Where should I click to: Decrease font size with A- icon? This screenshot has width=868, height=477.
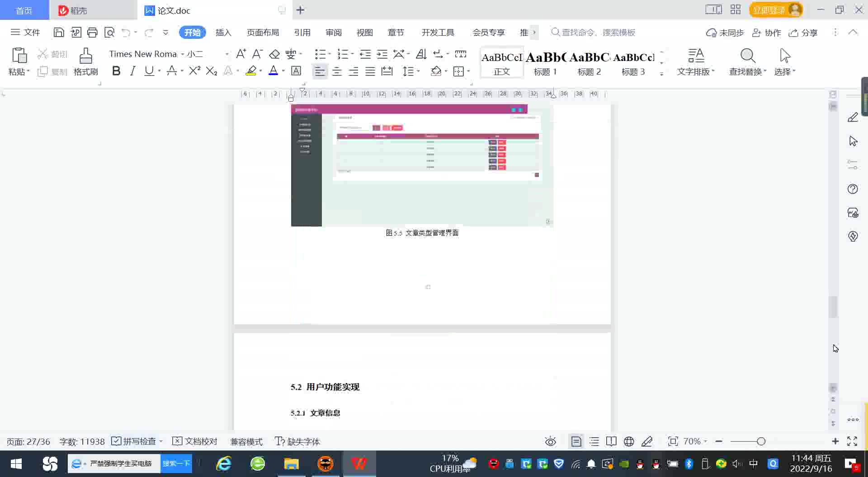pyautogui.click(x=257, y=54)
